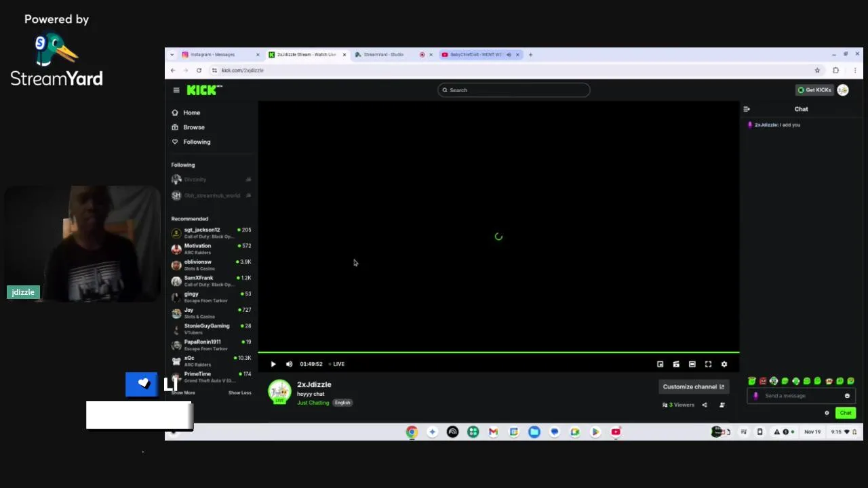Go back in browser history
This screenshot has height=488, width=868.
tap(173, 70)
